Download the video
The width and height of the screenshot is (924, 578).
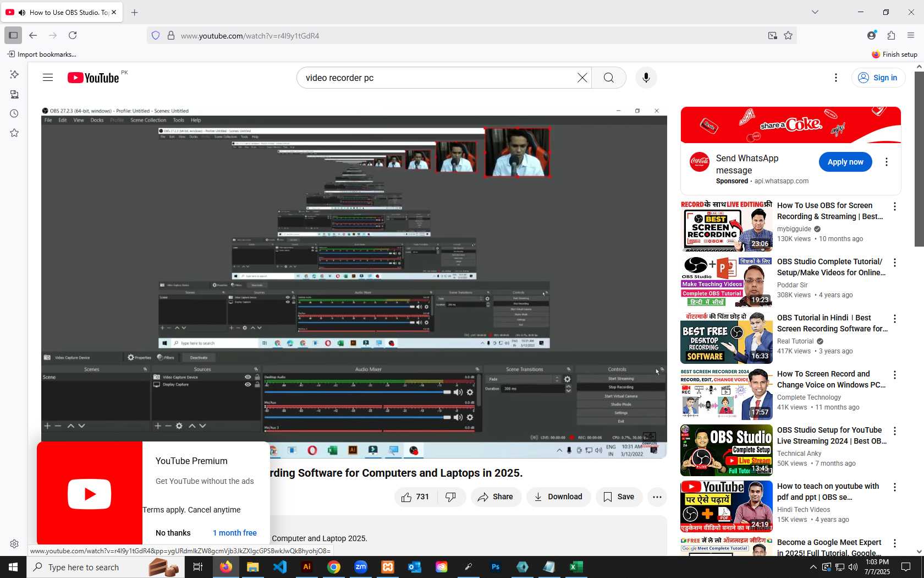tap(558, 497)
